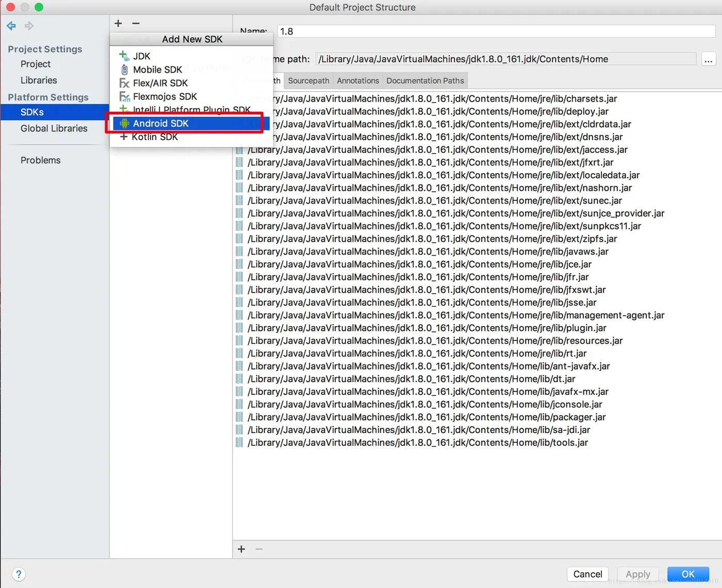
Task: Select the jfxrt.jar classpath entry
Action: point(431,162)
